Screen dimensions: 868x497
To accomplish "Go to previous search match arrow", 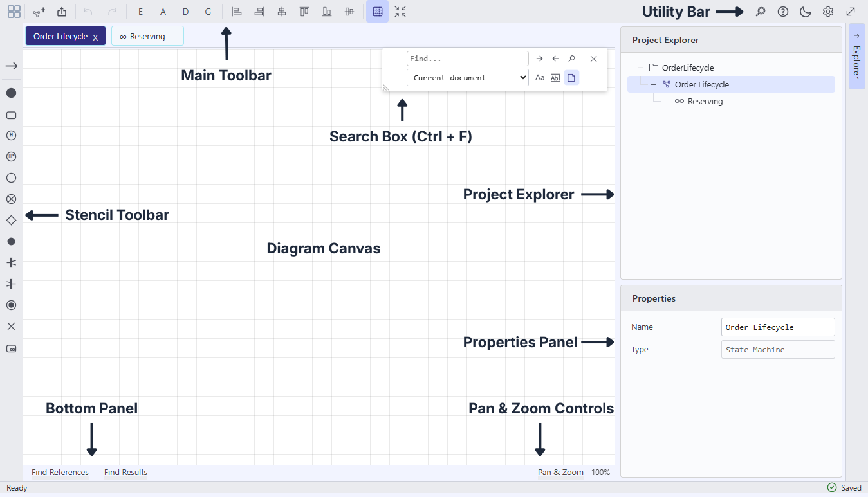I will click(556, 59).
